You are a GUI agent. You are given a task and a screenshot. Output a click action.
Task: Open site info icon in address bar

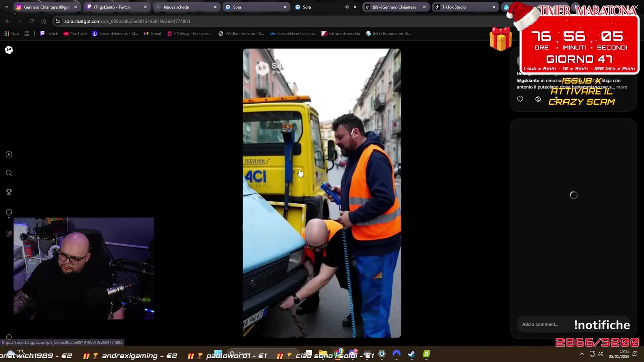pos(58,21)
